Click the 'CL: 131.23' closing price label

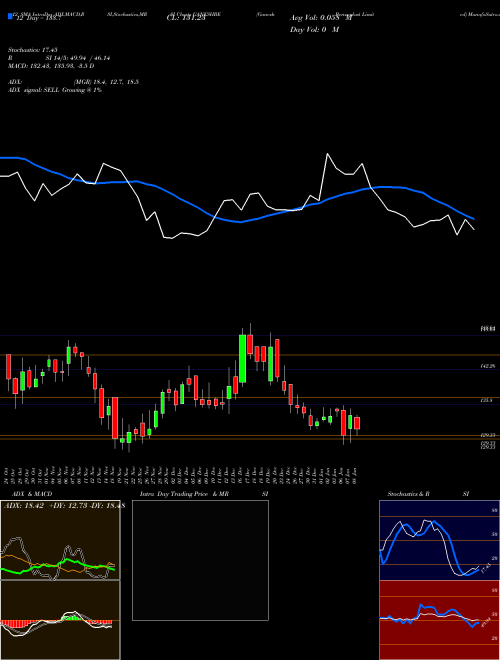tap(186, 18)
